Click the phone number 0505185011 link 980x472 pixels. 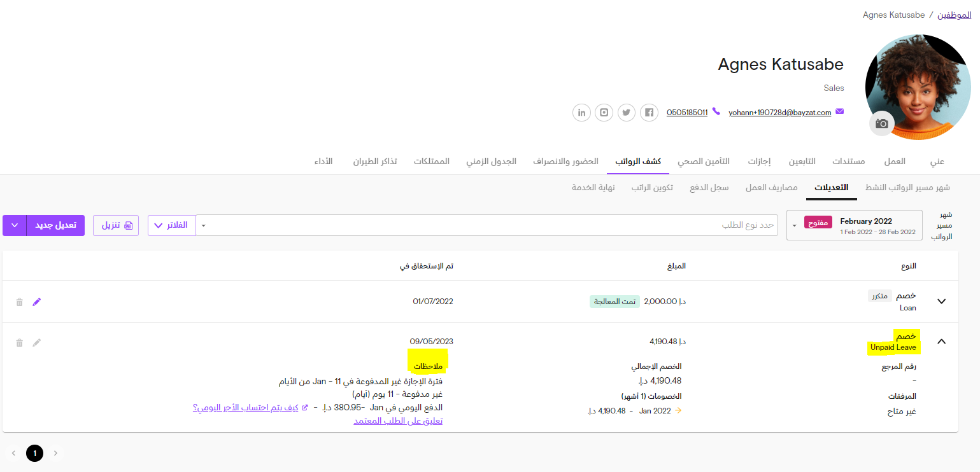(x=687, y=113)
